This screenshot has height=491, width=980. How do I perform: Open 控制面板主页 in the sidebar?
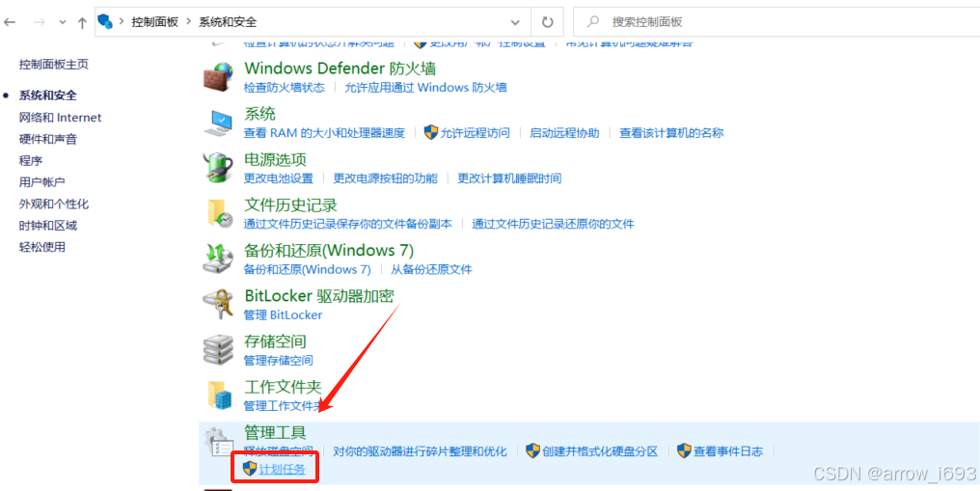54,65
